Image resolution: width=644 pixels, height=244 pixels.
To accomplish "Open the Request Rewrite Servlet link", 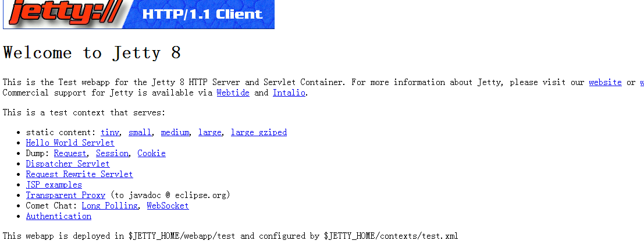I will coord(79,175).
